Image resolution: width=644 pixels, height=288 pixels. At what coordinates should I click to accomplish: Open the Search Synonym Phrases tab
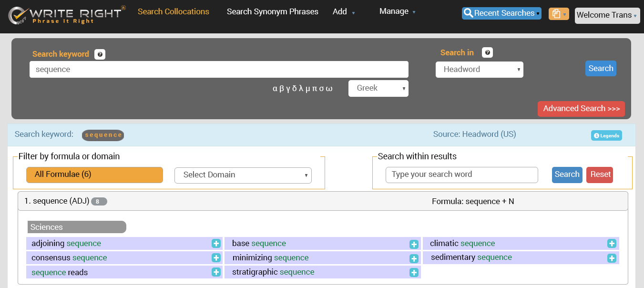[272, 11]
